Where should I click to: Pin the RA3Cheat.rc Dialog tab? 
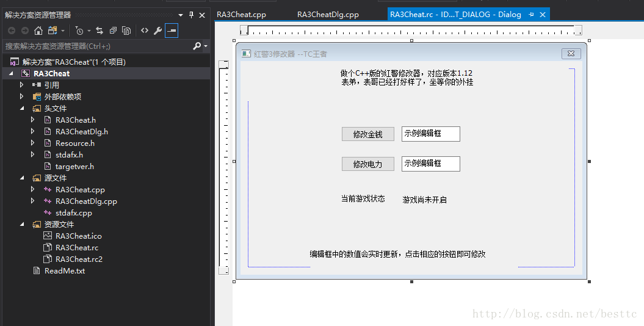(531, 15)
